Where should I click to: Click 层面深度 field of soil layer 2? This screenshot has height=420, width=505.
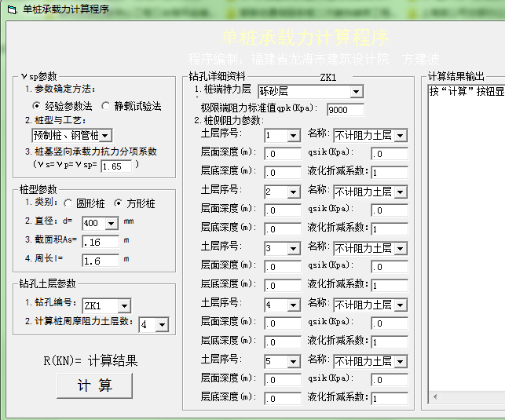(x=282, y=210)
